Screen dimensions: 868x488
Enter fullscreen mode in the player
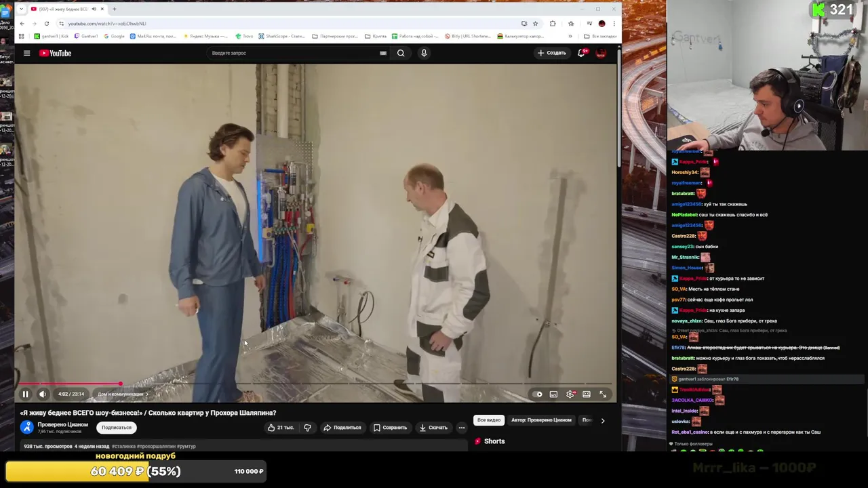coord(603,394)
